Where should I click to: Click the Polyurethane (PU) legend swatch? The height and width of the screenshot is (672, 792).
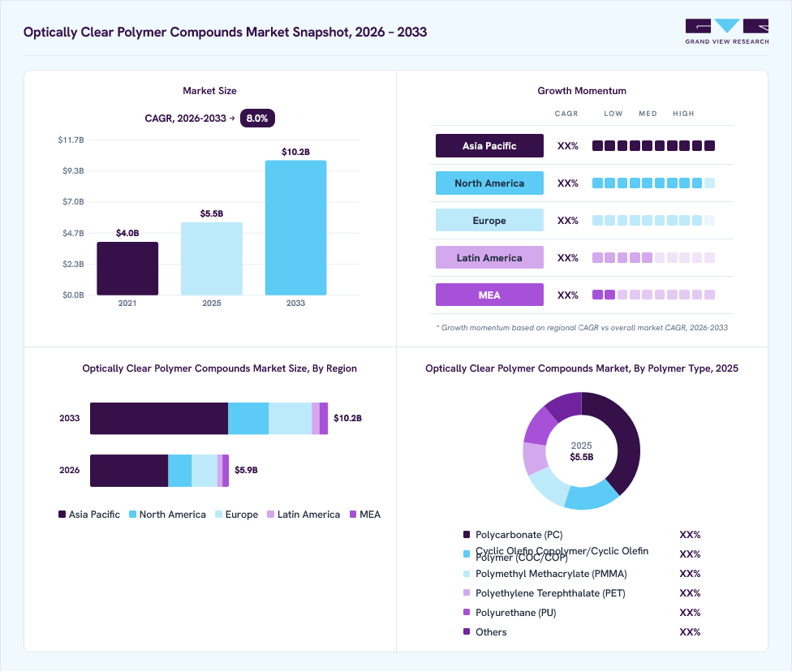coord(467,613)
